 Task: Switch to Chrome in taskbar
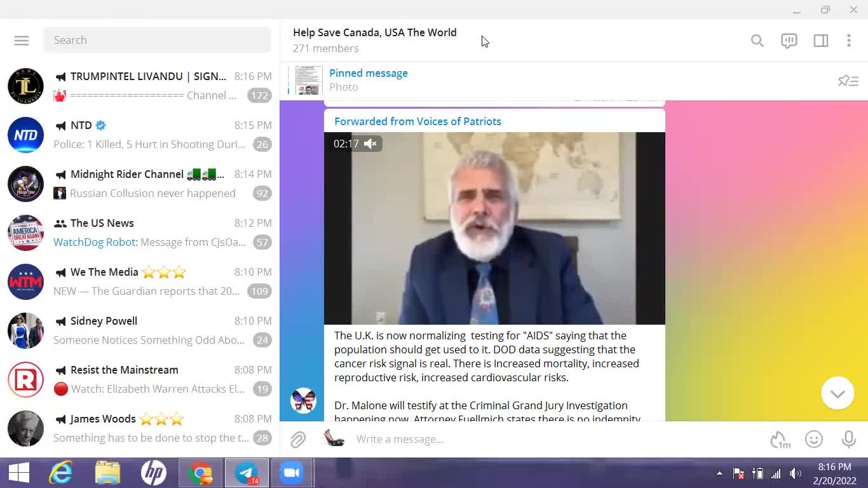(x=200, y=473)
